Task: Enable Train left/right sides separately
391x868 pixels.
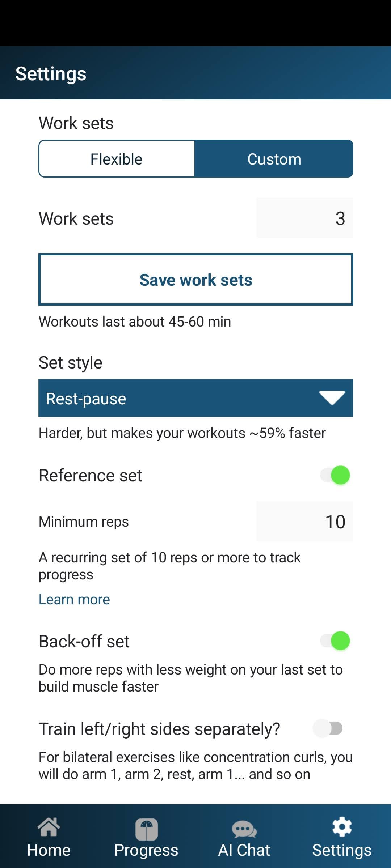Action: (x=328, y=728)
